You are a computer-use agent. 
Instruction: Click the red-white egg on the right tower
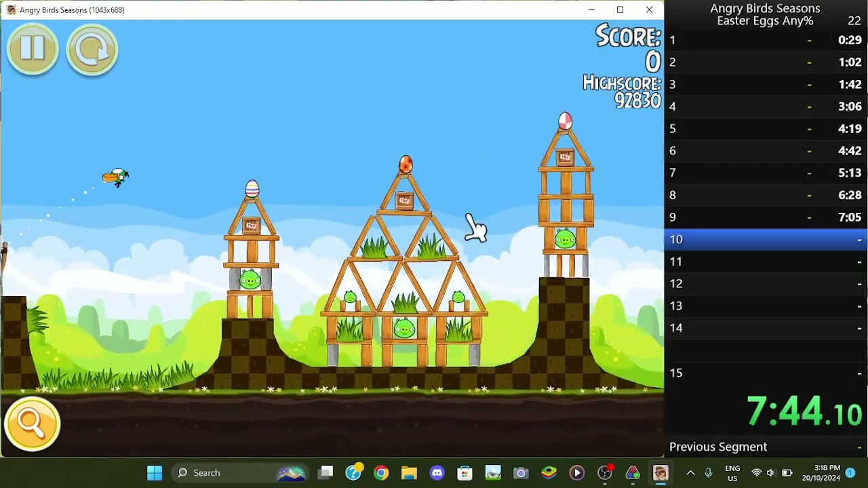(565, 121)
